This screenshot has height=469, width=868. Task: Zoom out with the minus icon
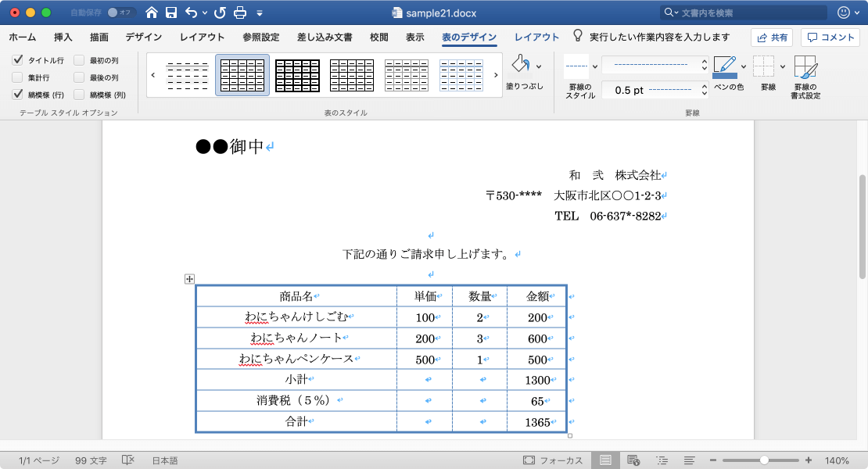[713, 460]
